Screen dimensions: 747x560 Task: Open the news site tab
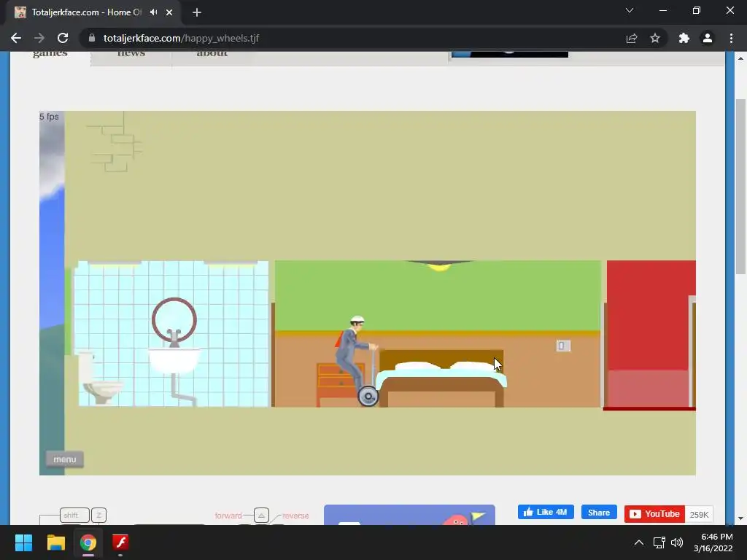pyautogui.click(x=131, y=53)
